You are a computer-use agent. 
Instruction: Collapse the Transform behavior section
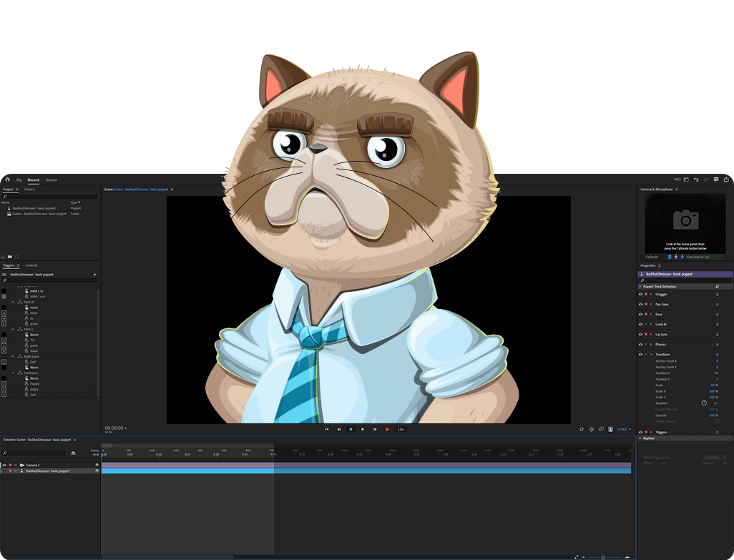click(x=651, y=354)
